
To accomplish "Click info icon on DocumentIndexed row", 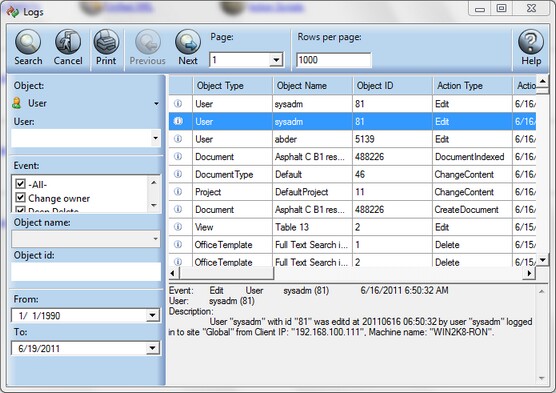I will coord(178,156).
